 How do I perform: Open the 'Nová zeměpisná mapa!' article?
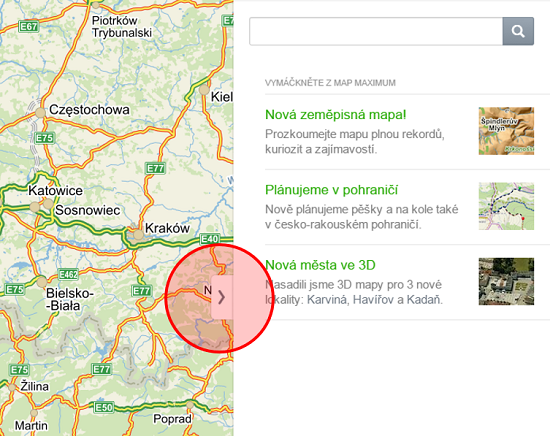[336, 115]
